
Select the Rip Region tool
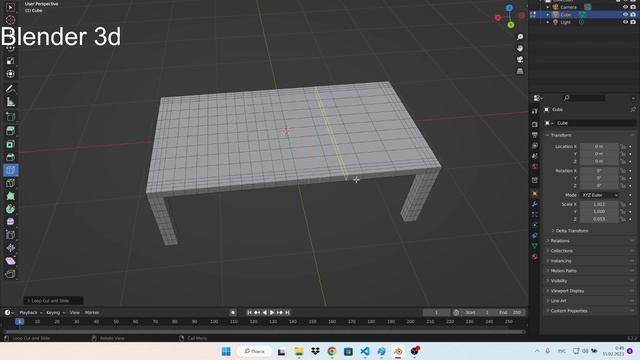(x=11, y=274)
